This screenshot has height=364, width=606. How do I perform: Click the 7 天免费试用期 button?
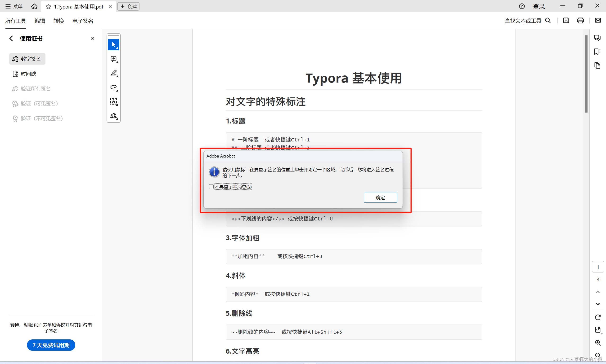[51, 345]
